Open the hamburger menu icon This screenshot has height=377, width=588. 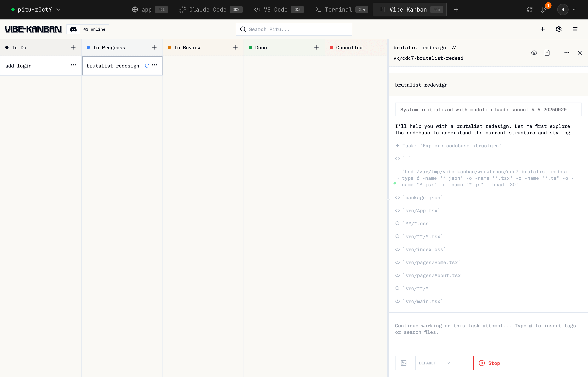click(575, 29)
